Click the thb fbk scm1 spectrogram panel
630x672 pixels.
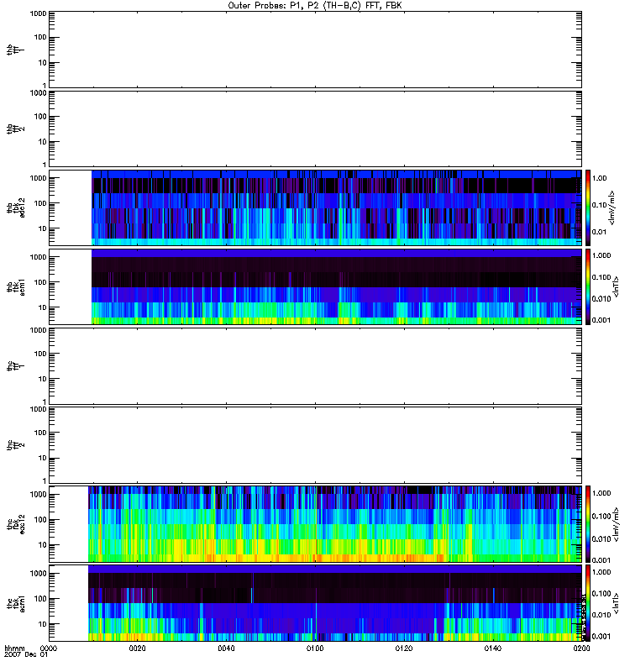click(316, 286)
